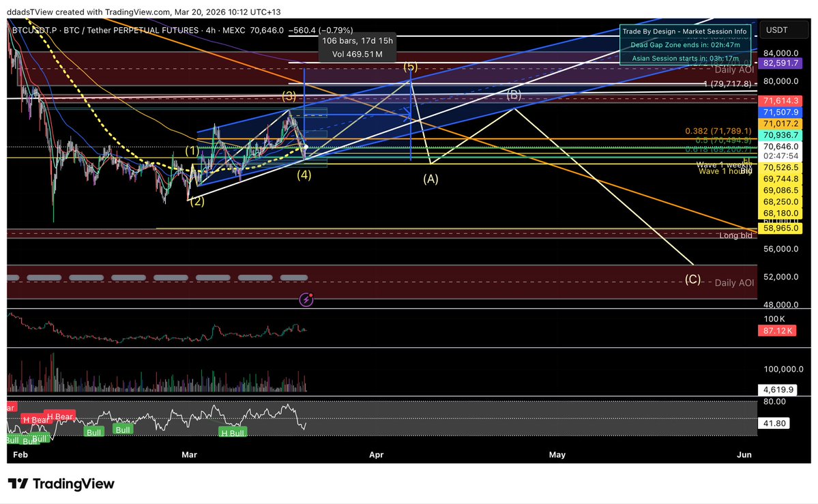Select the corrective wave (A) label

pos(430,179)
